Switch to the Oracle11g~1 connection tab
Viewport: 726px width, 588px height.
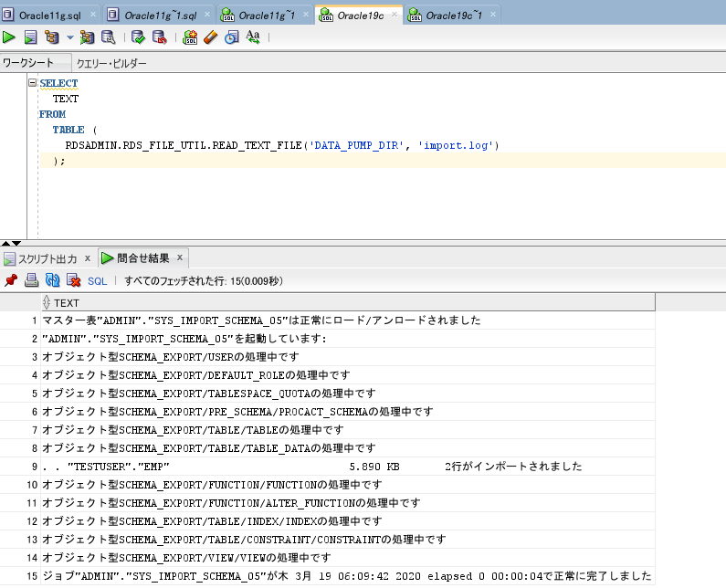[267, 16]
